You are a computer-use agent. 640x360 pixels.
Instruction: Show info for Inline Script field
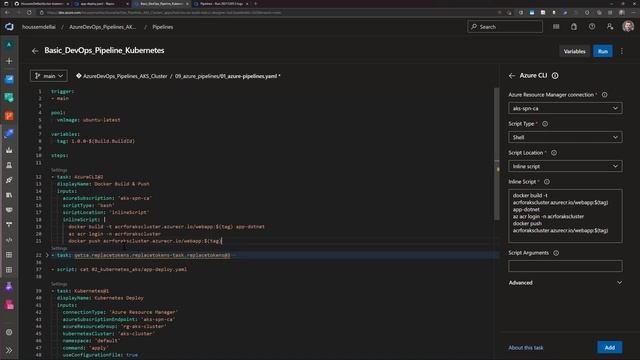pyautogui.click(x=547, y=182)
